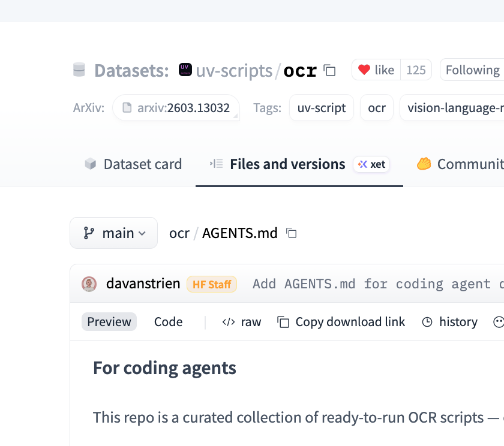This screenshot has height=446, width=504.
Task: Click Copy download link
Action: (x=341, y=322)
